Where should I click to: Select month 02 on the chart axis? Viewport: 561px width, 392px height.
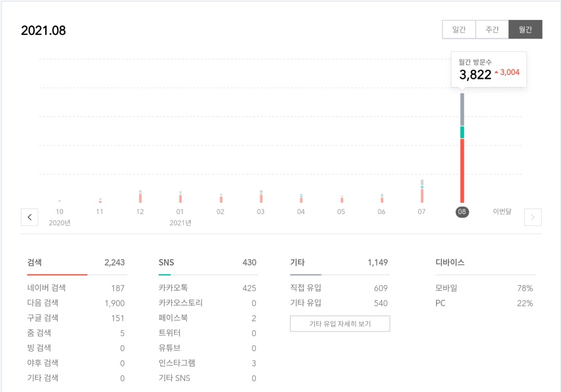(220, 211)
